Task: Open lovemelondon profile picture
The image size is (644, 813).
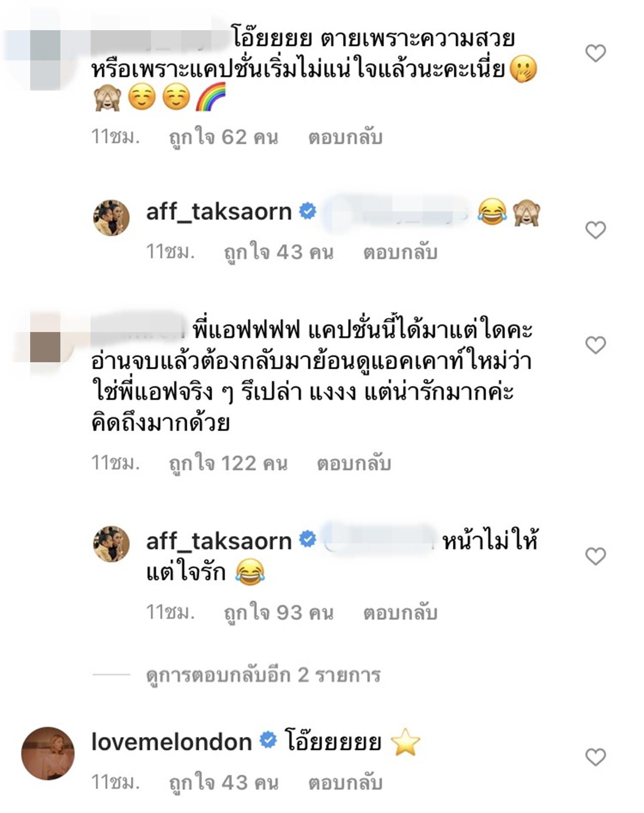Action: (48, 753)
